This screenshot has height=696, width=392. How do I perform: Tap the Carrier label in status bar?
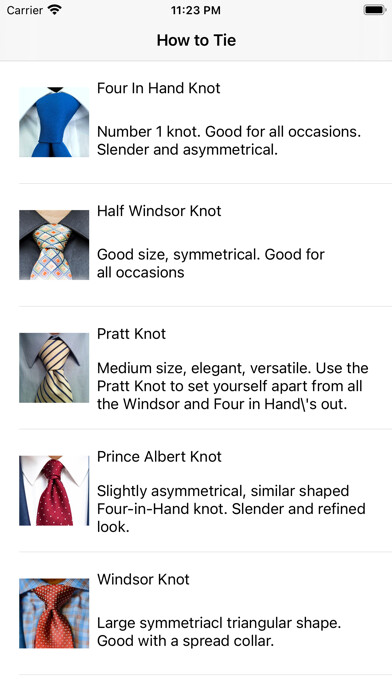[24, 10]
